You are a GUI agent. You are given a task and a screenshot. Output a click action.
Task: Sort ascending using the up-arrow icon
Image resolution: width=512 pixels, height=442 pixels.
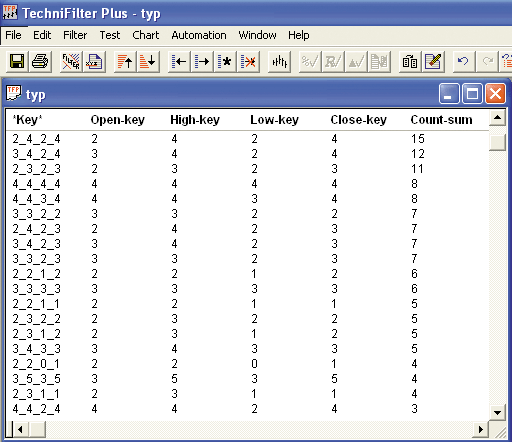tap(125, 62)
